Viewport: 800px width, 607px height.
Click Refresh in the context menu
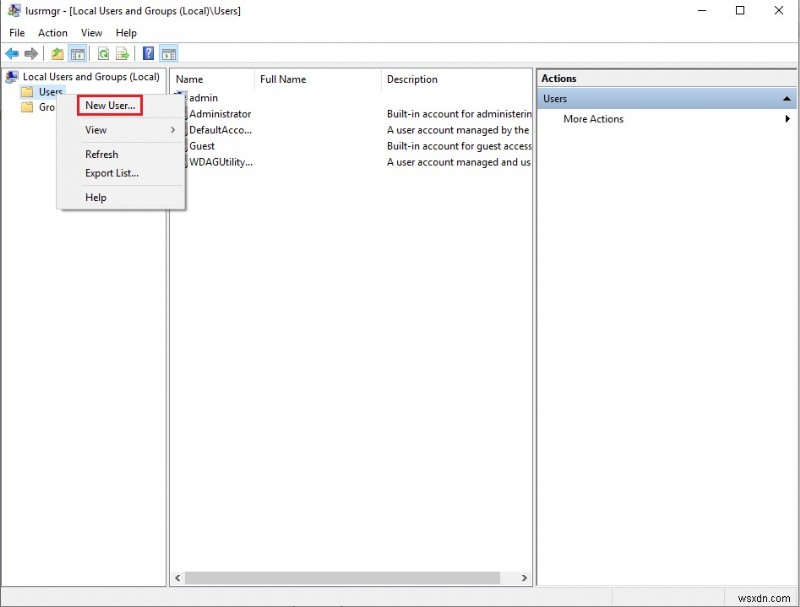[x=101, y=154]
